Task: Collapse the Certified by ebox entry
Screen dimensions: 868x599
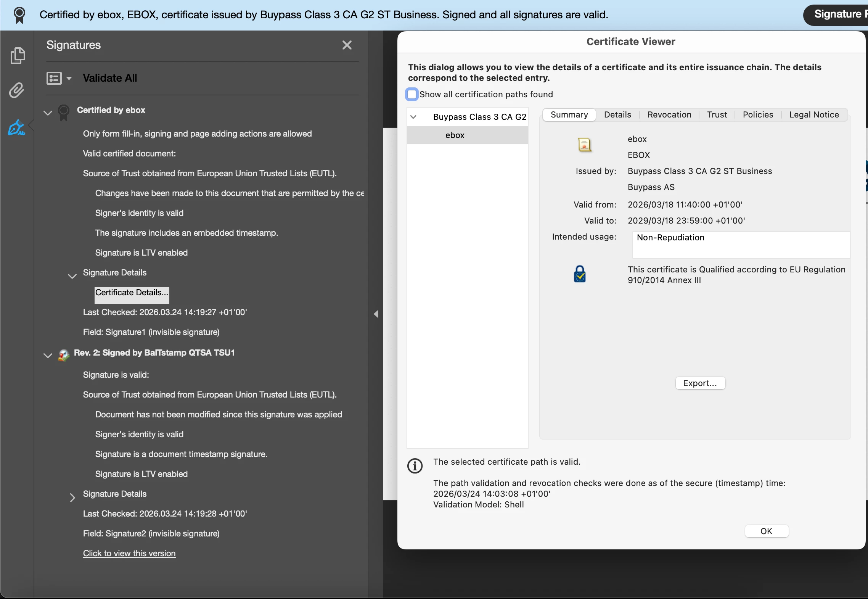Action: (x=48, y=113)
